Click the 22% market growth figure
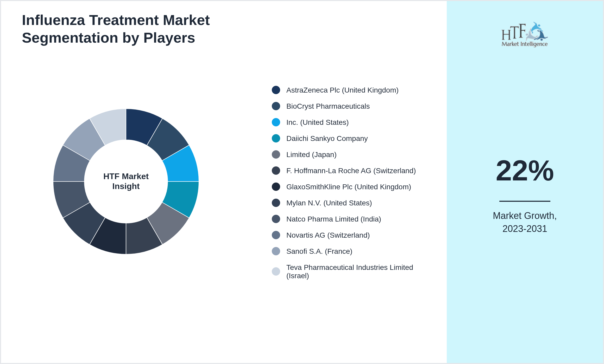 [525, 171]
